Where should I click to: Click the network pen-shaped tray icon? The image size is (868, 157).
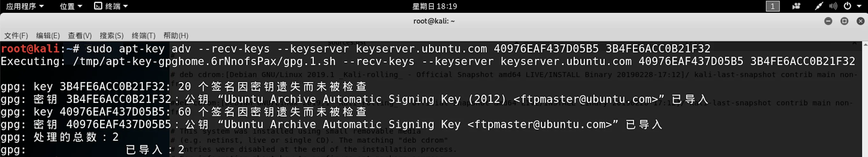coord(819,6)
